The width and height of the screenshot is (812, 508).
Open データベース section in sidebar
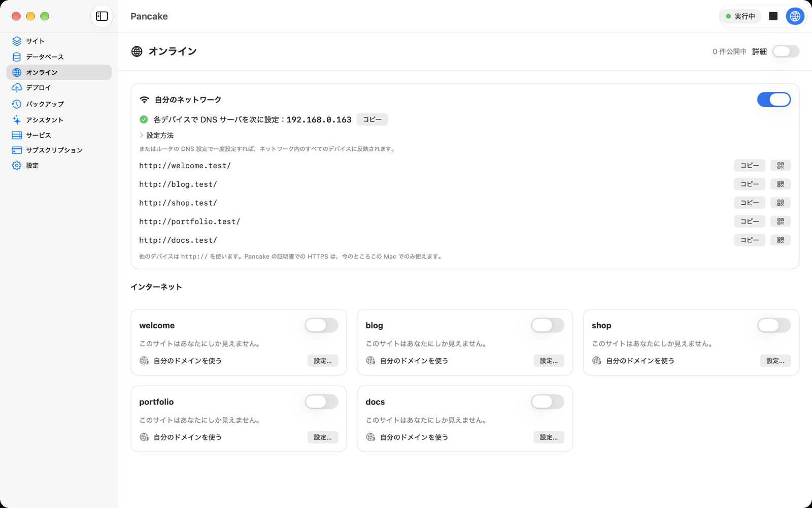(x=59, y=57)
